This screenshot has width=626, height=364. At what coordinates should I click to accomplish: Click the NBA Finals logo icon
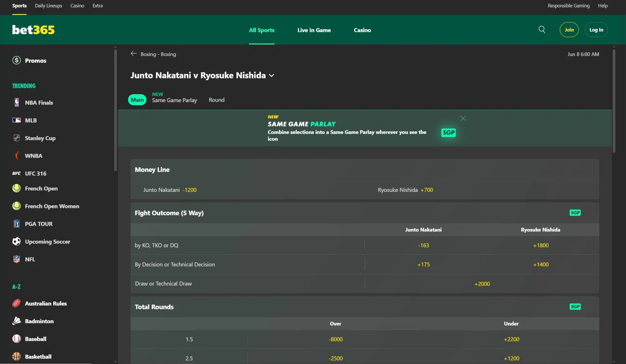pos(17,103)
